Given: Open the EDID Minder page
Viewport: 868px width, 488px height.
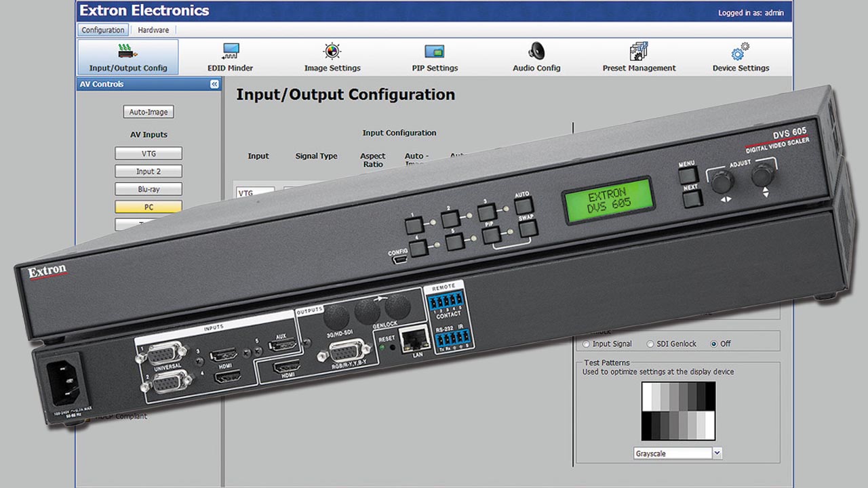Looking at the screenshot, I should (230, 57).
